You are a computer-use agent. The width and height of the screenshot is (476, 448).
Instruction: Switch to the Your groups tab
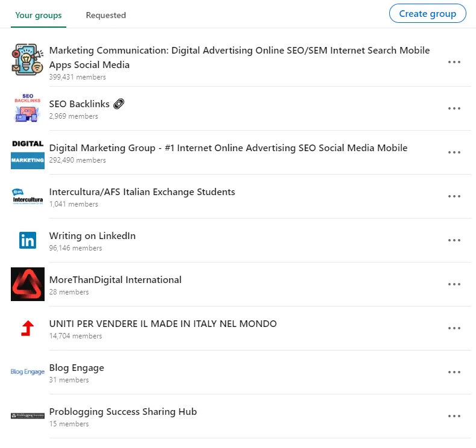pos(39,15)
